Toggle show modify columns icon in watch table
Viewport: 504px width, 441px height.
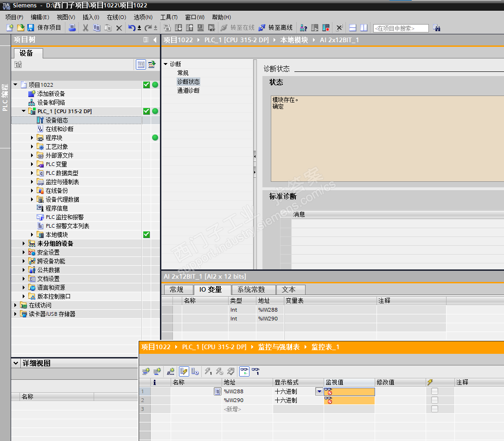(x=184, y=371)
